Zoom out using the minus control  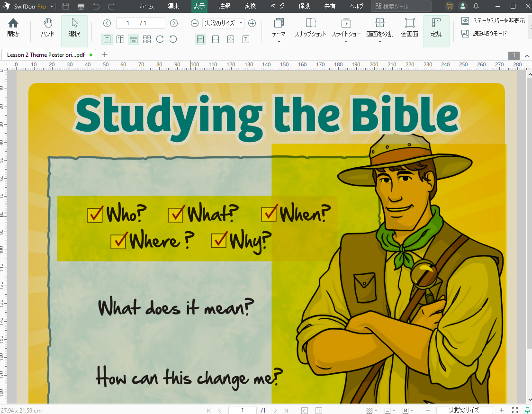pyautogui.click(x=194, y=22)
